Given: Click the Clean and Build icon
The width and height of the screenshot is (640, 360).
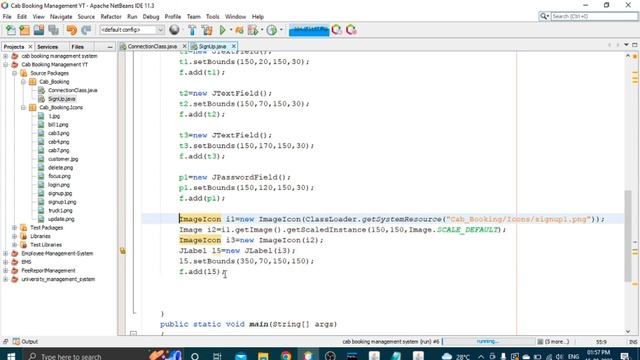Looking at the screenshot, I should pyautogui.click(x=207, y=30).
